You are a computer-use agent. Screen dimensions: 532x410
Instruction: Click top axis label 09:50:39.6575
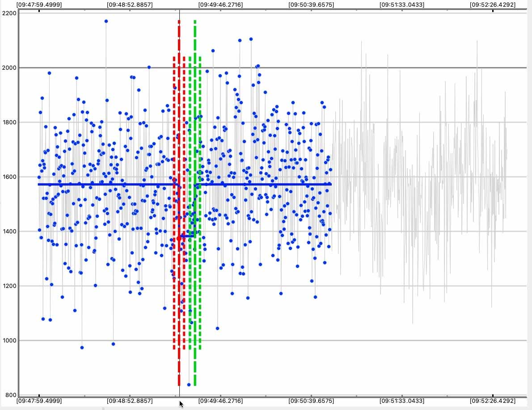pos(311,5)
